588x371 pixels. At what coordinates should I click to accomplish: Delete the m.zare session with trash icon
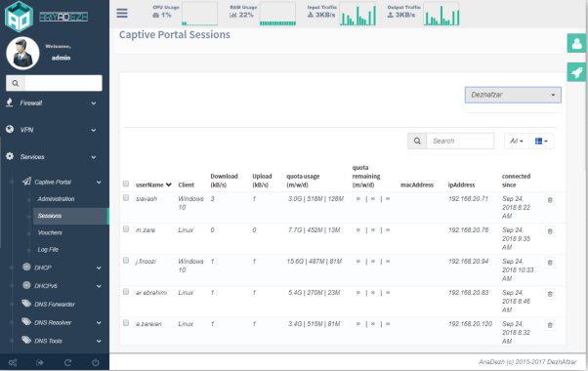(550, 231)
